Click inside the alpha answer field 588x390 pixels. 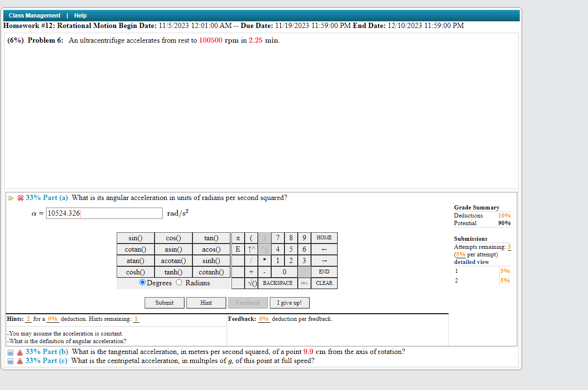[x=104, y=213]
